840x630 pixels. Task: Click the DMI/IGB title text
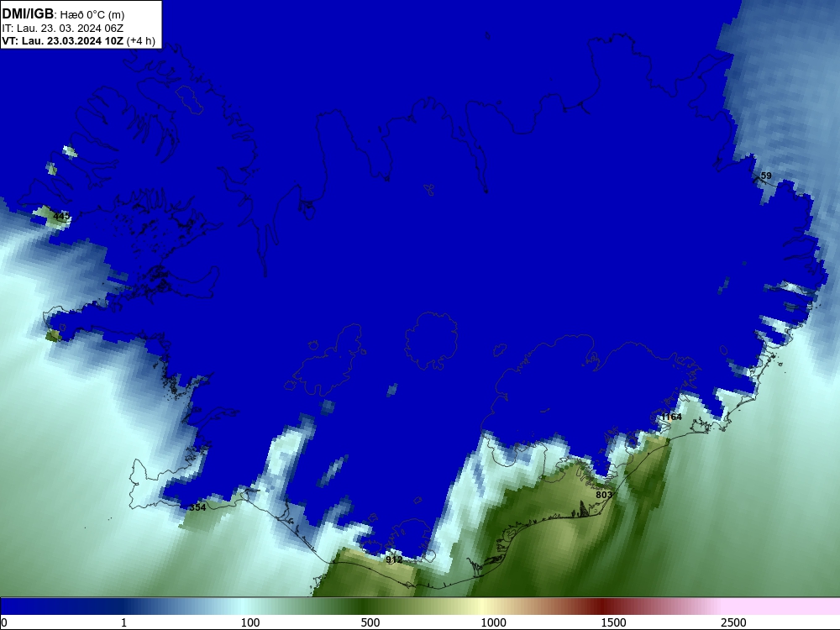[x=28, y=14]
